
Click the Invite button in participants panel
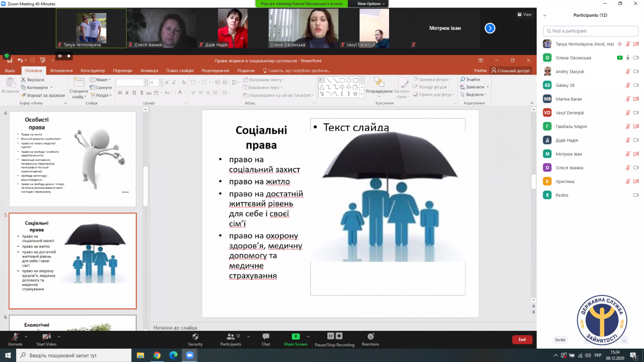[x=560, y=340]
